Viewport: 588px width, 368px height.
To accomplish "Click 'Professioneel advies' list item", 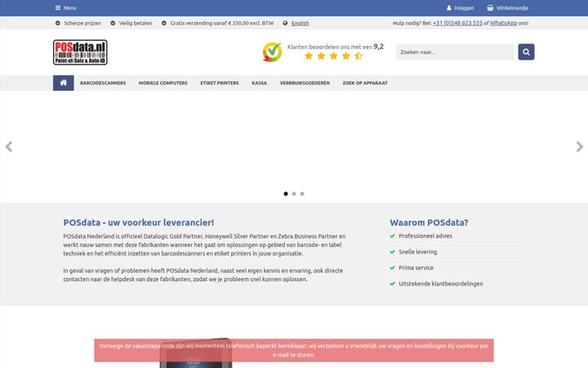I will (425, 236).
